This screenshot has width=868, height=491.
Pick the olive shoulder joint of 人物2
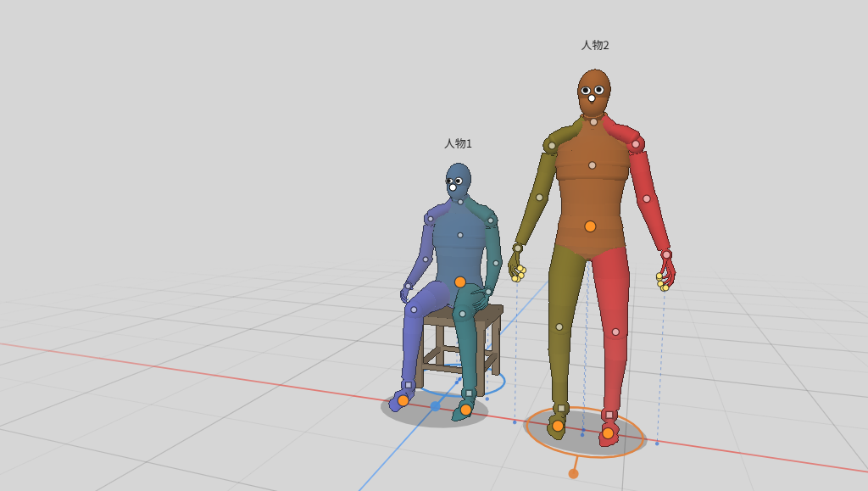click(x=552, y=146)
